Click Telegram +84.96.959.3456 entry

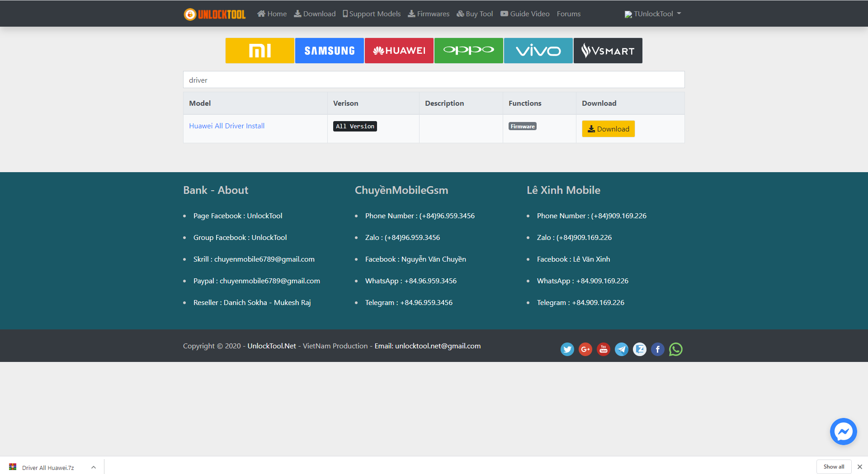409,303
